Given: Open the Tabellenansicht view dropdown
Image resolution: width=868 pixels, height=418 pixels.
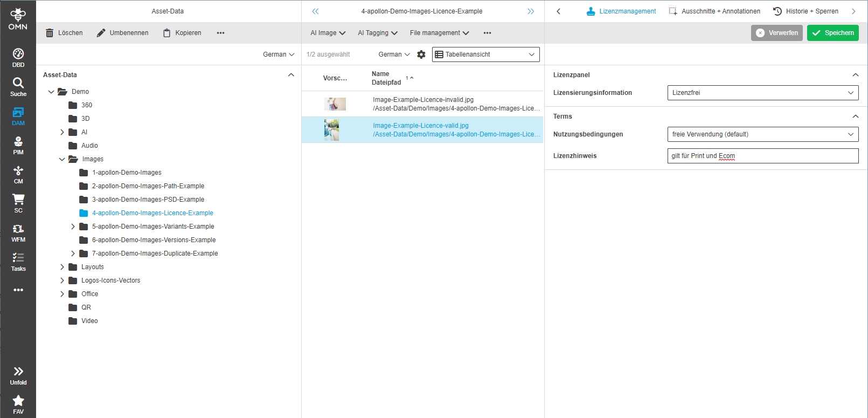Looking at the screenshot, I should click(x=485, y=54).
